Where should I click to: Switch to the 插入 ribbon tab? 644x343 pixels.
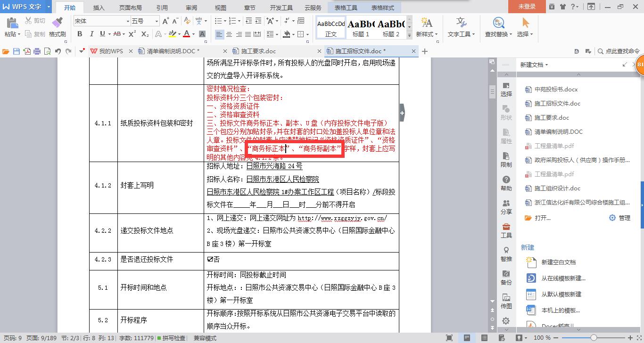[x=99, y=8]
